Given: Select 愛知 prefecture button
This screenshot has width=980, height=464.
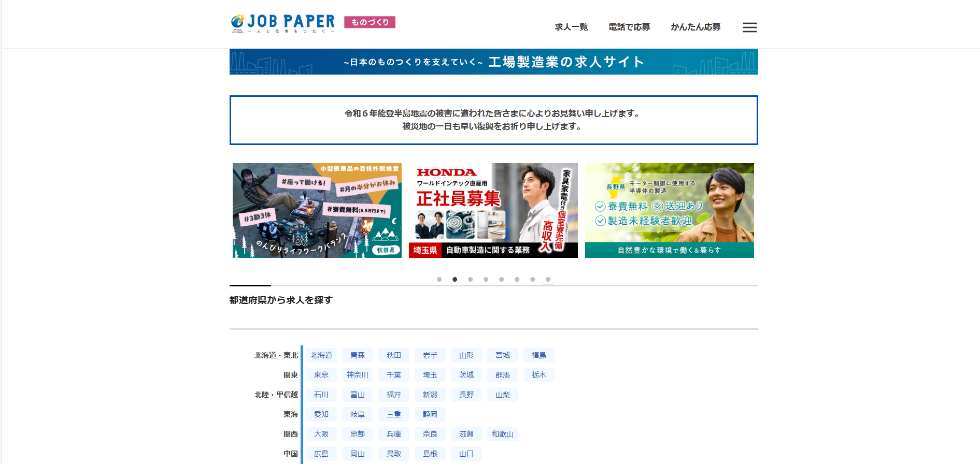Looking at the screenshot, I should [x=321, y=414].
